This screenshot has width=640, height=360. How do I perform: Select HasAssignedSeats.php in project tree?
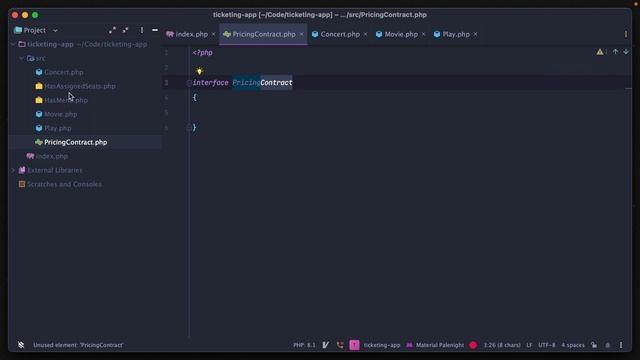point(80,86)
